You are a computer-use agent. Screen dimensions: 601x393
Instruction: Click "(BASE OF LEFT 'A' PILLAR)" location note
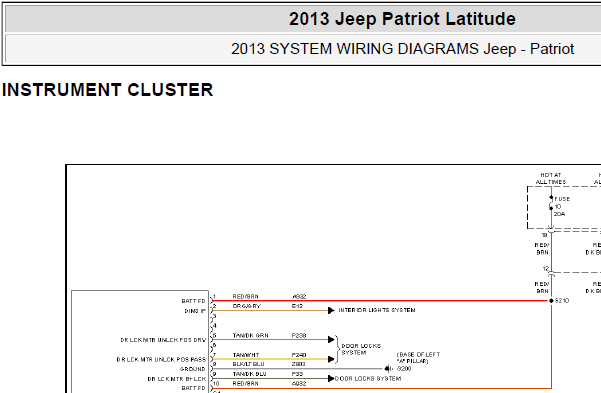tap(418, 358)
